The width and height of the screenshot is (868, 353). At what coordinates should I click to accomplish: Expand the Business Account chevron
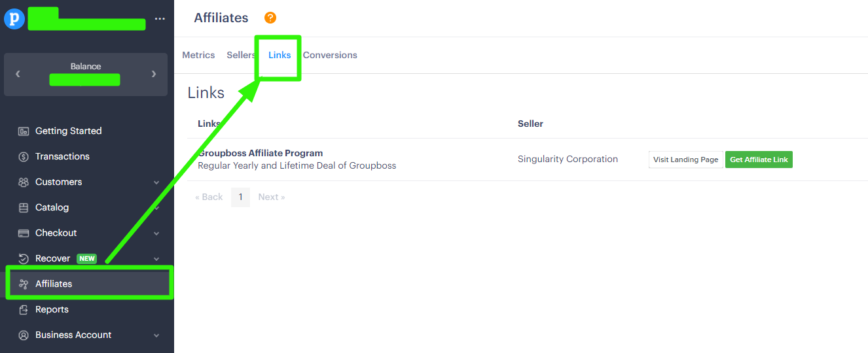point(156,335)
